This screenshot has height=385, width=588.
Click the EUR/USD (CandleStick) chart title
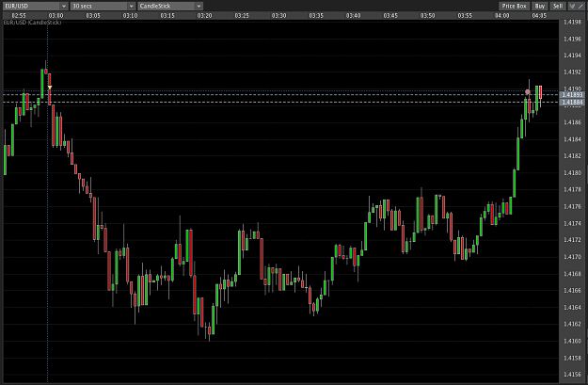coord(32,23)
